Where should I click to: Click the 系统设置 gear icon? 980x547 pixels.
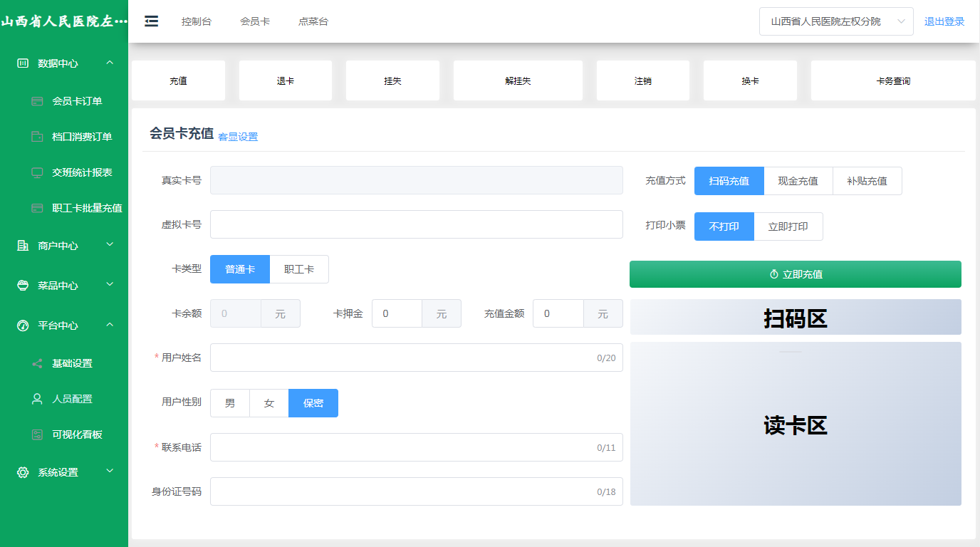click(23, 472)
